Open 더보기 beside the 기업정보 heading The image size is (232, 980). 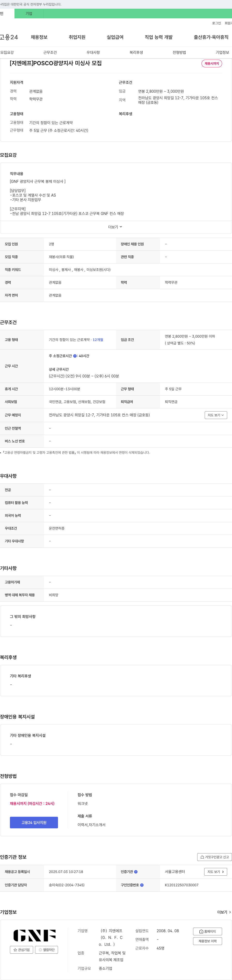[x=224, y=912]
